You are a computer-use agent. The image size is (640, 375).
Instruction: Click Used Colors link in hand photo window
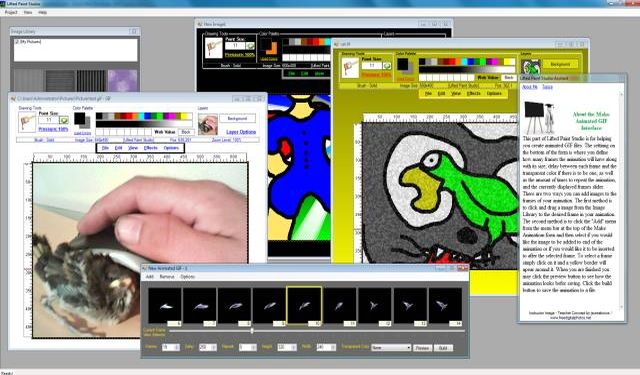point(82,133)
